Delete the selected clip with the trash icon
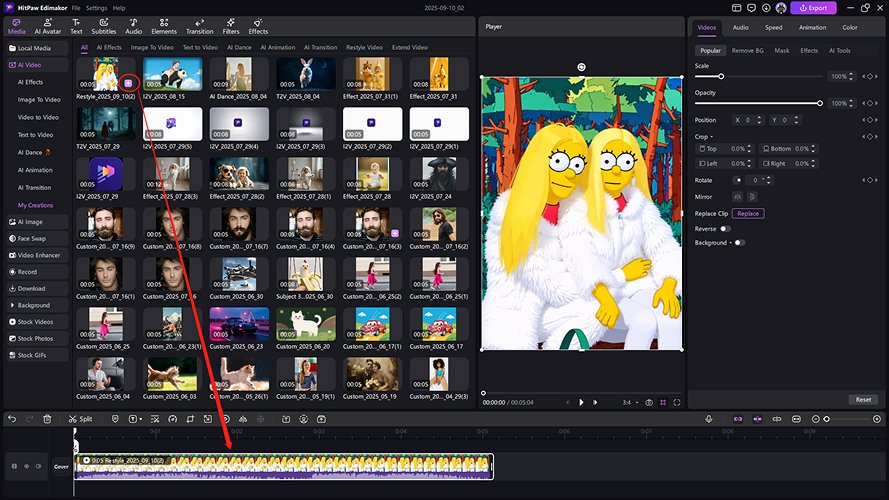Viewport: 889px width, 500px height. pos(47,419)
